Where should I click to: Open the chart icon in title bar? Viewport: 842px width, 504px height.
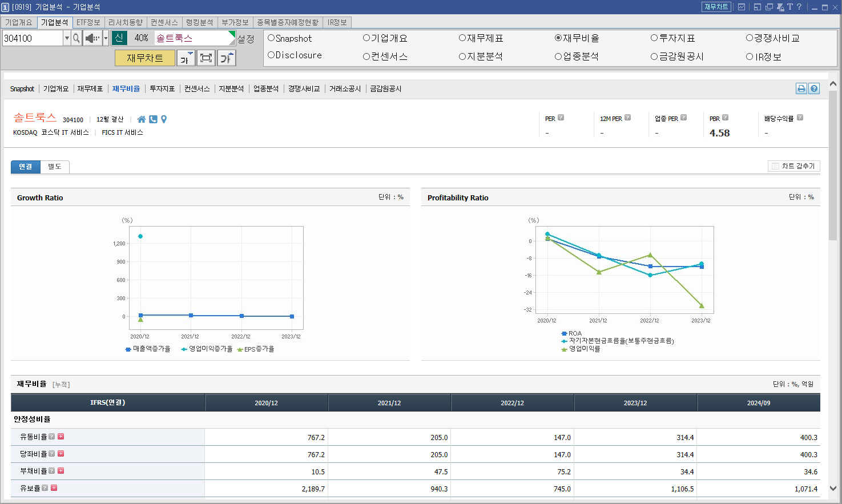(742, 7)
